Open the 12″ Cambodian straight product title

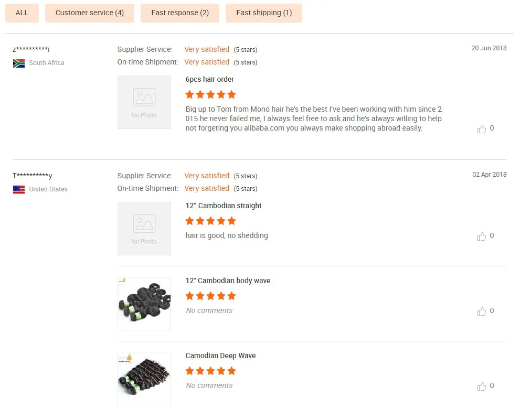[224, 206]
